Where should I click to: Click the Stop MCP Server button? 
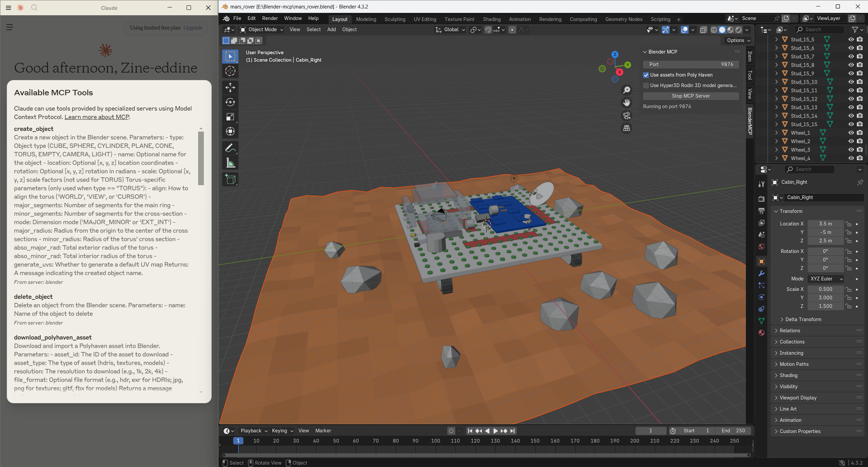[x=691, y=96]
